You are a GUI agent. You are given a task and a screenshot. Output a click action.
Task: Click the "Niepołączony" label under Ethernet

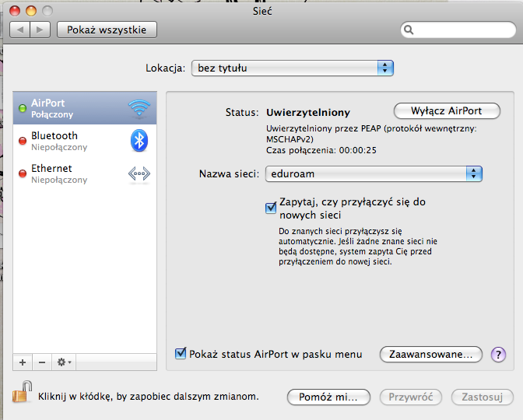[x=59, y=180]
